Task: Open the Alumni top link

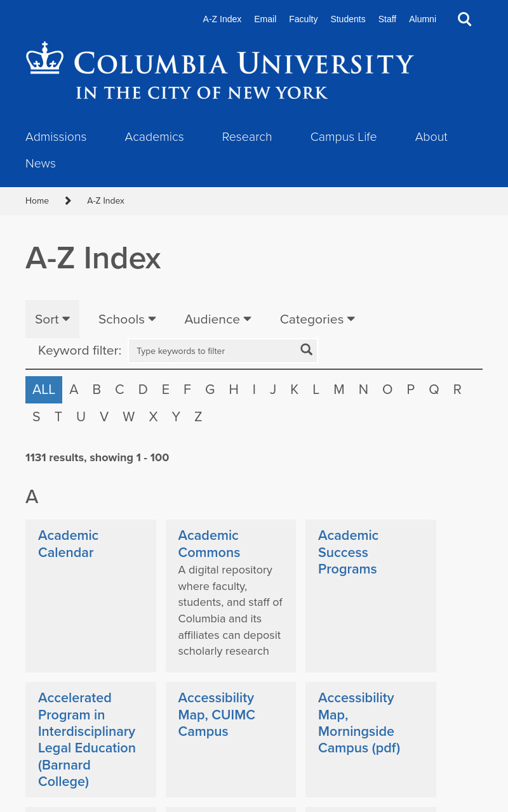Action: point(422,19)
